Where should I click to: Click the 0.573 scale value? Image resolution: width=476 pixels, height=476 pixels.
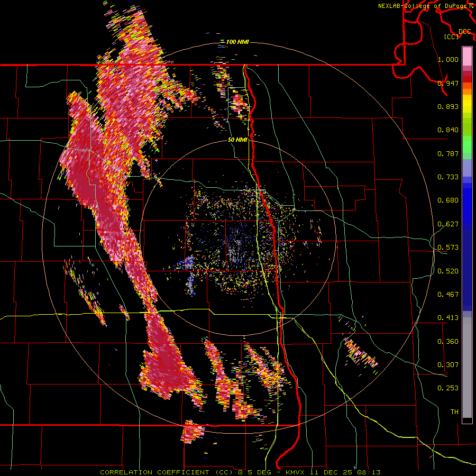448,248
